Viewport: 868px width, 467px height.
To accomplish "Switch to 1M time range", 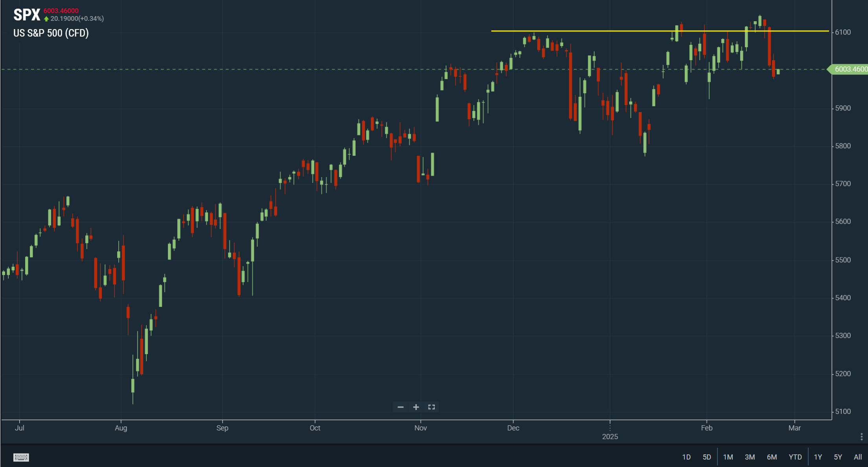I will (x=728, y=457).
